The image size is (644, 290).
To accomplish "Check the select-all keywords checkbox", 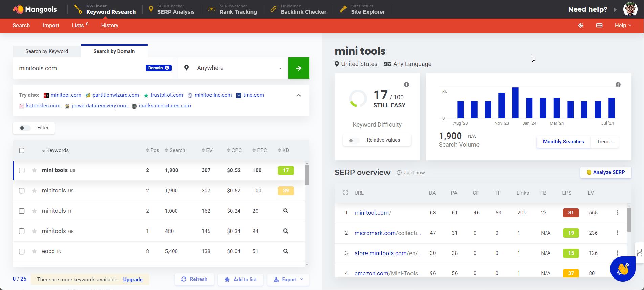I will click(22, 151).
